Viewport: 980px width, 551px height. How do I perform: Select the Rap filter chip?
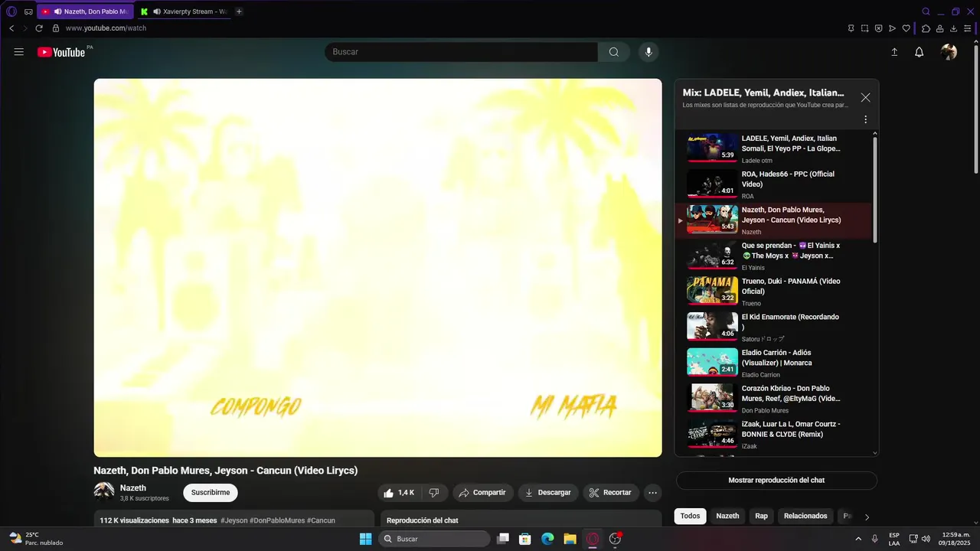coord(761,516)
